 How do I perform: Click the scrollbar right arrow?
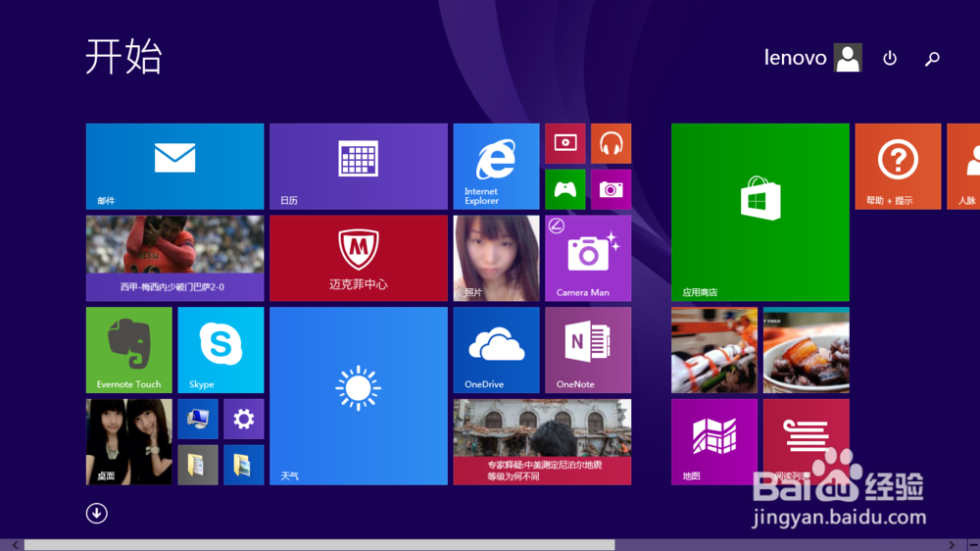(x=952, y=545)
